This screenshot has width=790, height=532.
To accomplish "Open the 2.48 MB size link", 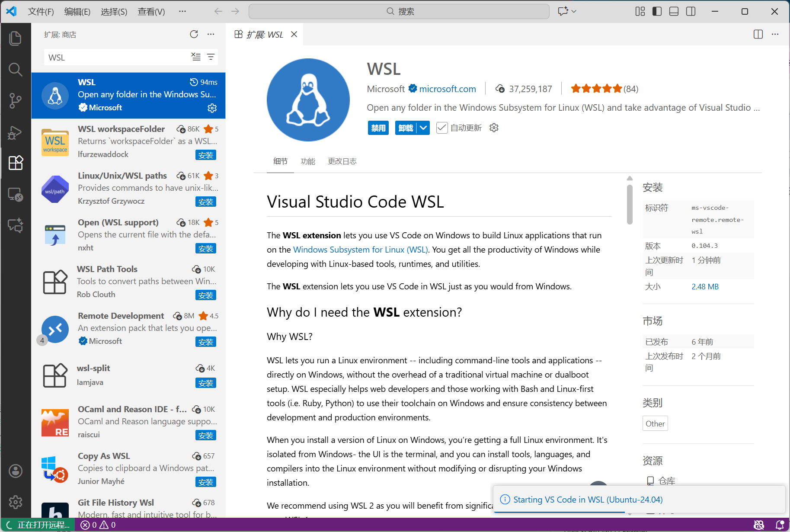I will (x=705, y=287).
